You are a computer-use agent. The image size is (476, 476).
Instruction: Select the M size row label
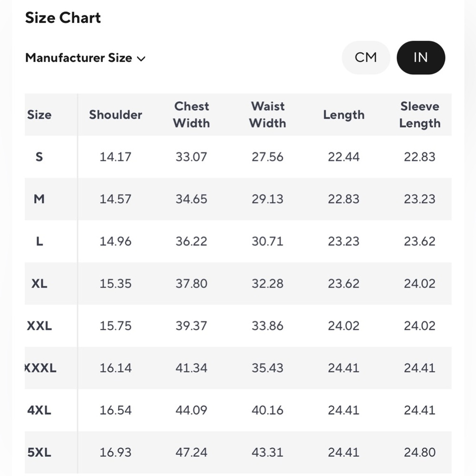[39, 199]
